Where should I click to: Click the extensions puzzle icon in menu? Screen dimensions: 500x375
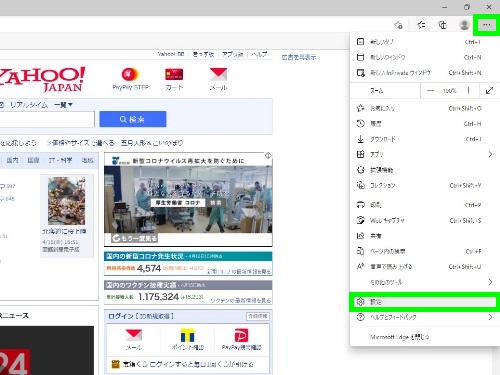click(x=360, y=170)
